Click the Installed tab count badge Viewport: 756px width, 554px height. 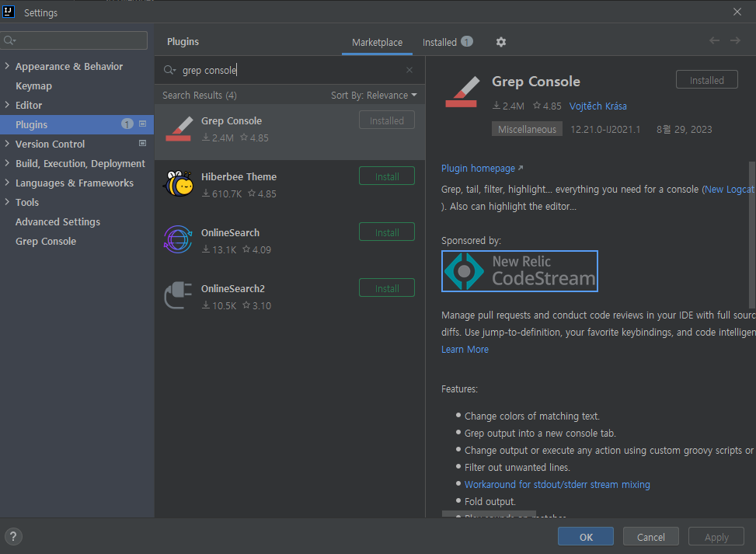point(467,41)
